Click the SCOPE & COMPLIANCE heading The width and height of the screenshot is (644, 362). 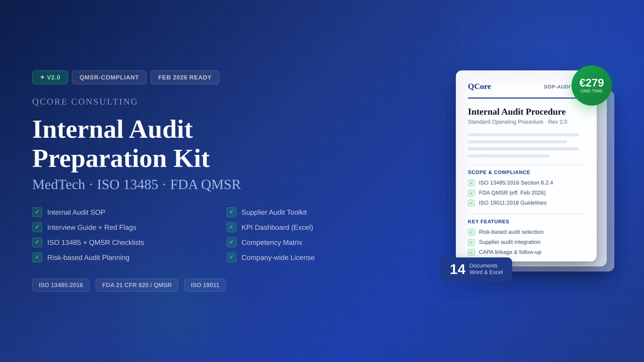pos(499,172)
